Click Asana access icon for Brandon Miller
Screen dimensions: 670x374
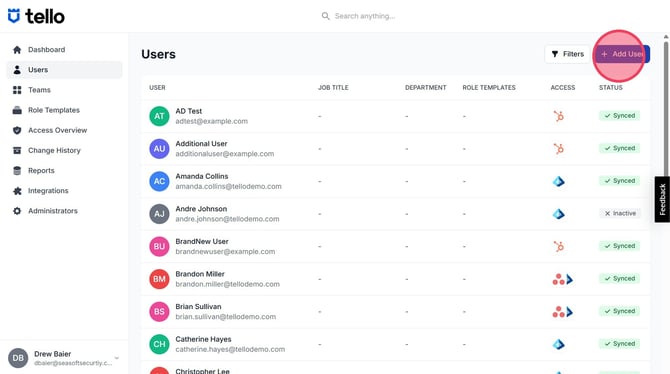coord(558,279)
